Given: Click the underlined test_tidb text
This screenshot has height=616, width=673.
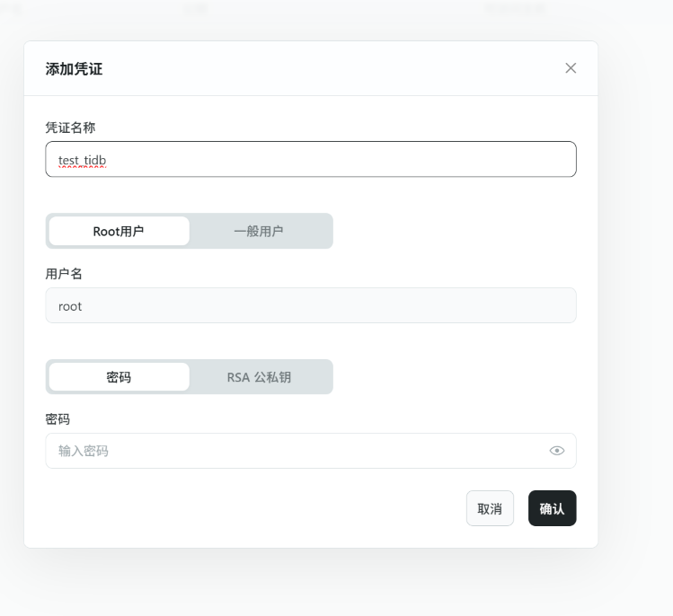Looking at the screenshot, I should pyautogui.click(x=83, y=160).
